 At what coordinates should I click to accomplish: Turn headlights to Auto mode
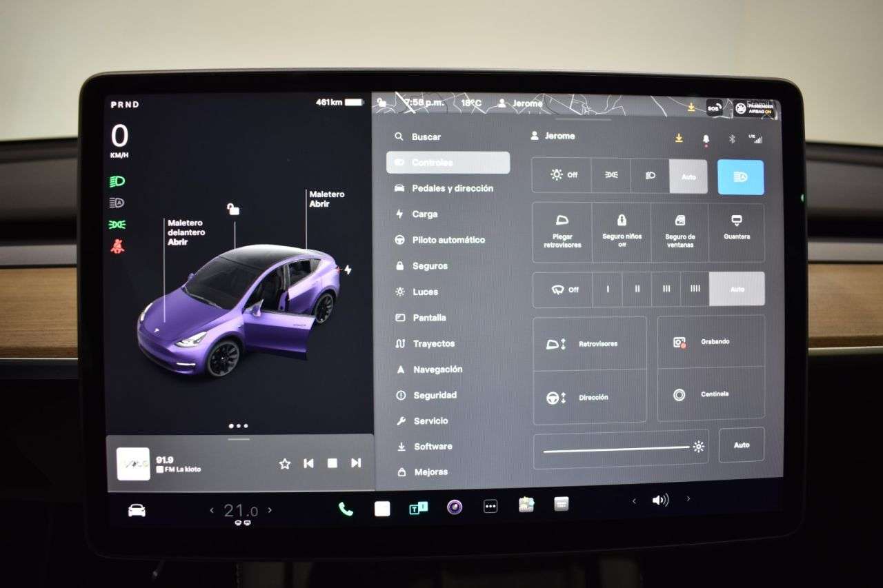pyautogui.click(x=689, y=176)
